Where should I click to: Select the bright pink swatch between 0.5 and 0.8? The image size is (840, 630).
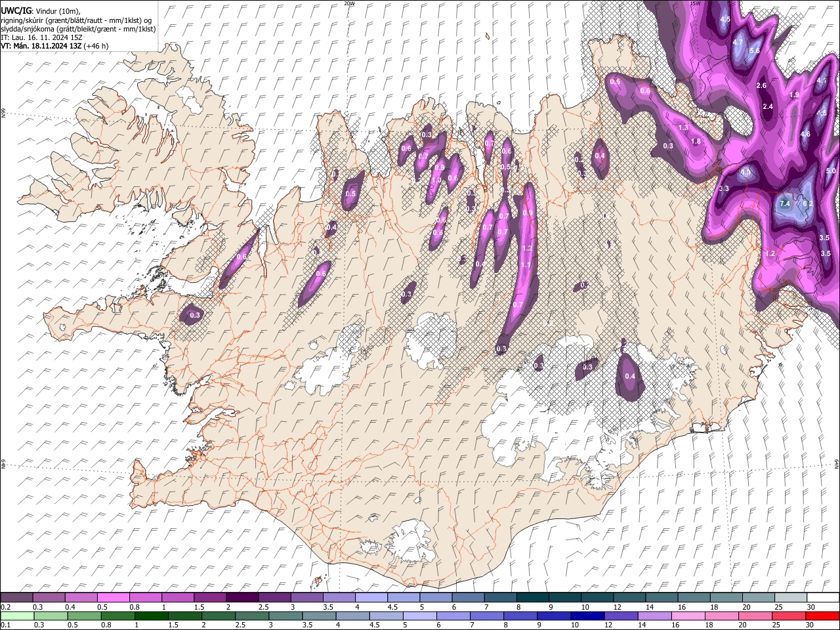[x=114, y=597]
